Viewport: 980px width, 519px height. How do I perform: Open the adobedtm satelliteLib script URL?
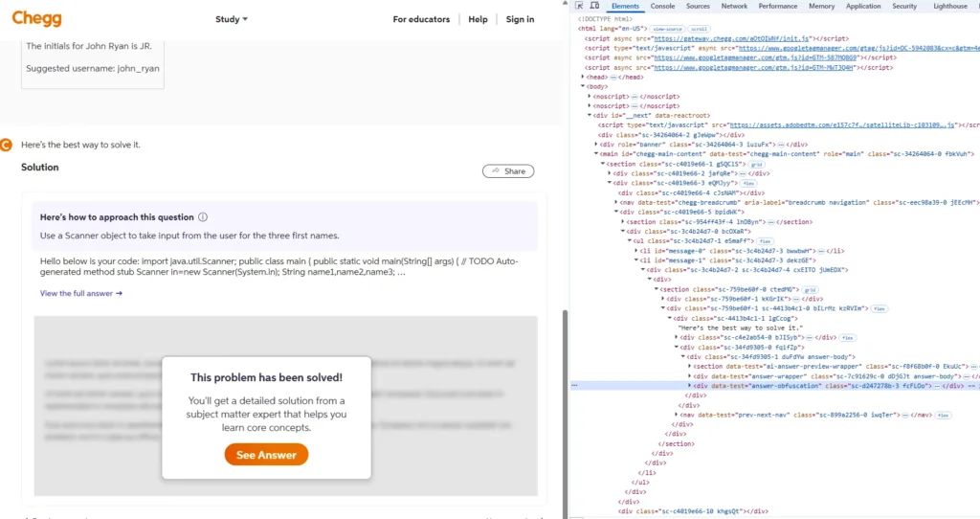[x=842, y=125]
